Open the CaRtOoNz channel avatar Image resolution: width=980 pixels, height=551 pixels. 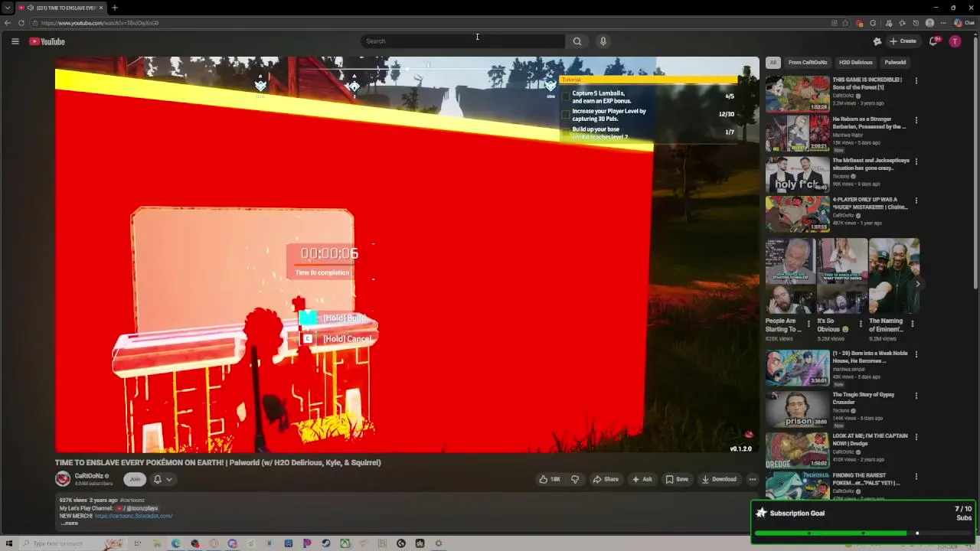click(63, 479)
